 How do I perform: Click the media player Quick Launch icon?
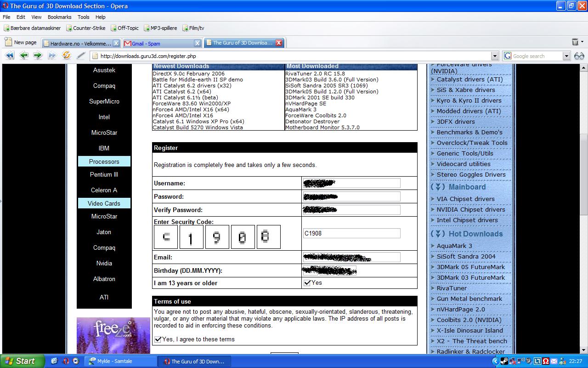[76, 361]
